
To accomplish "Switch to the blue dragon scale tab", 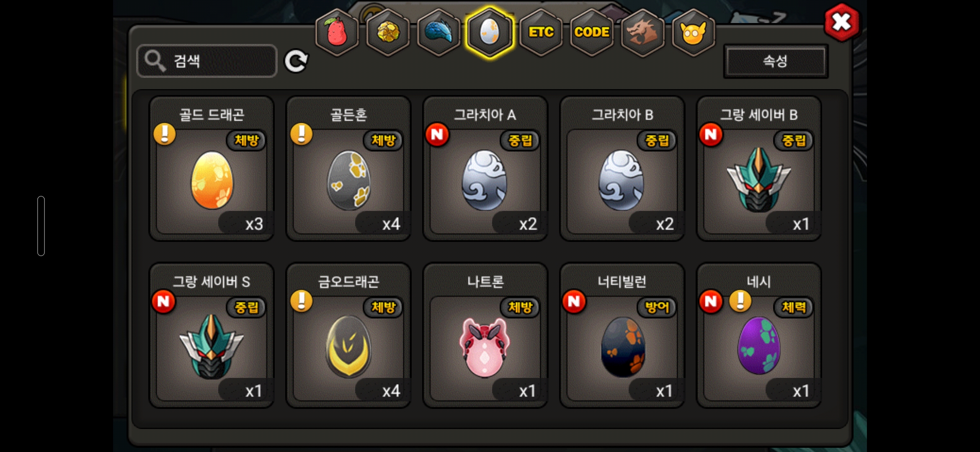I will pos(438,33).
